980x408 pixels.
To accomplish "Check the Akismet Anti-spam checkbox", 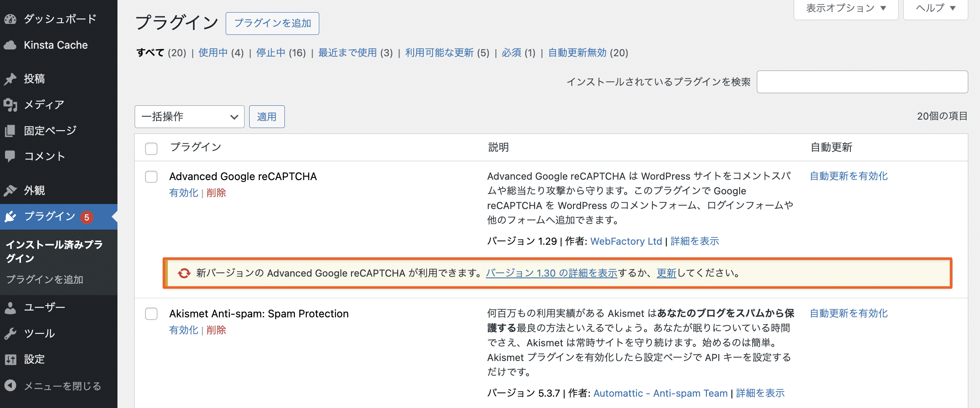I will [151, 314].
